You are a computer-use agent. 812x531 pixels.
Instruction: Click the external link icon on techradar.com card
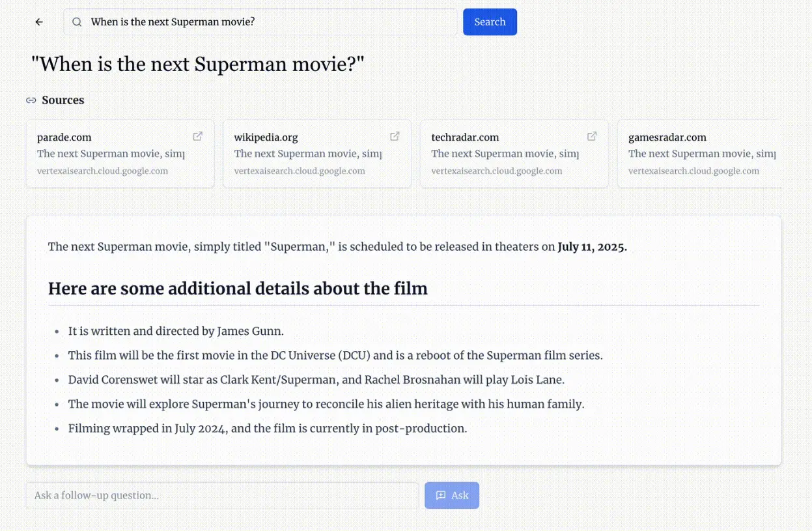tap(592, 136)
